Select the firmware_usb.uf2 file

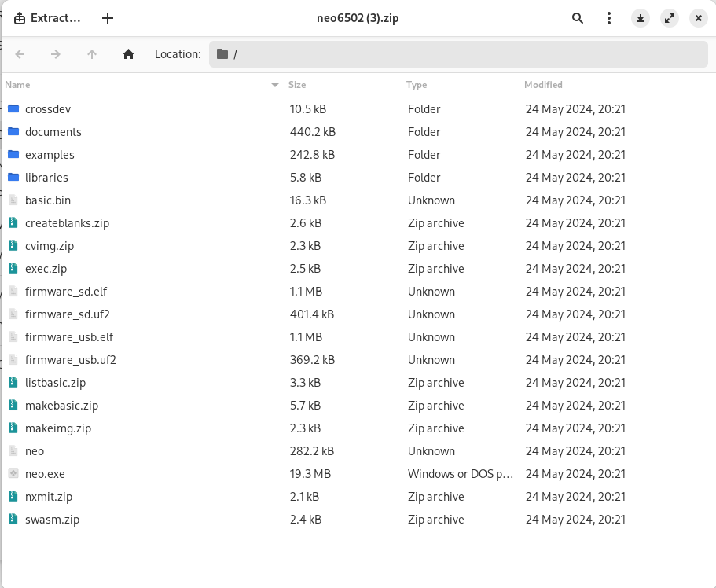(x=70, y=360)
